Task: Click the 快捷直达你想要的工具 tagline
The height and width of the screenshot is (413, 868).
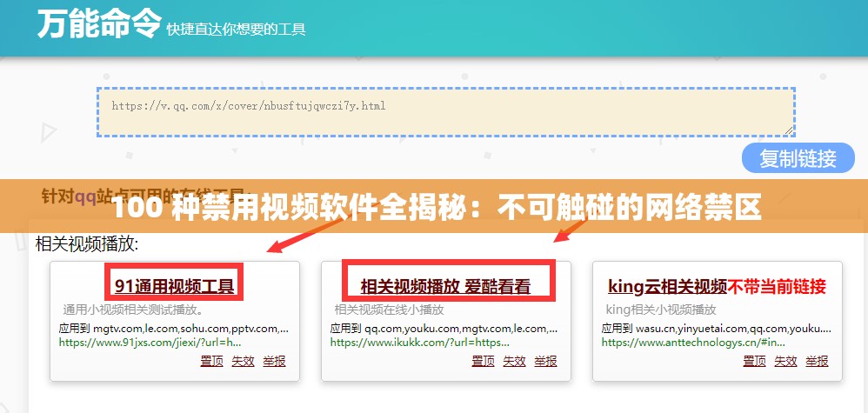Action: tap(236, 29)
